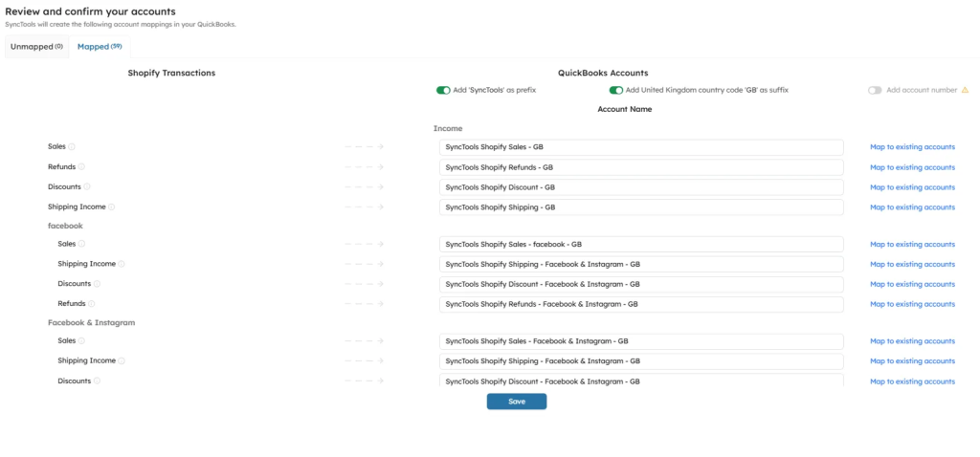Click Map to existing accounts for top Refunds
Image resolution: width=980 pixels, height=457 pixels.
912,167
